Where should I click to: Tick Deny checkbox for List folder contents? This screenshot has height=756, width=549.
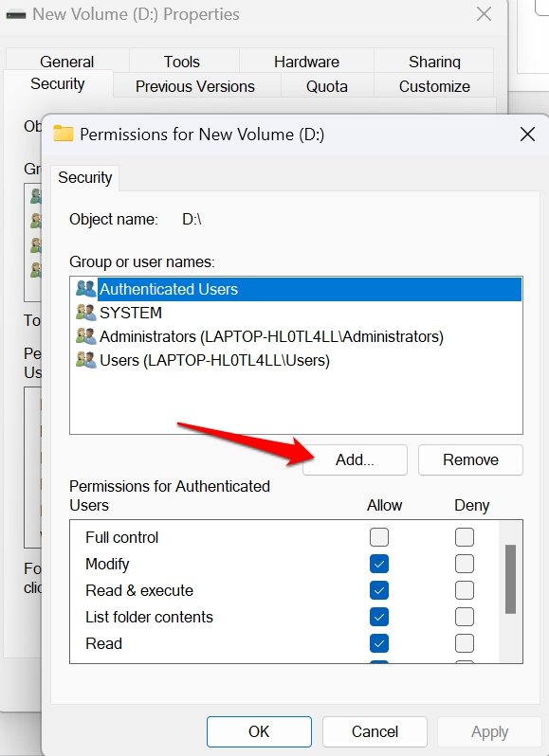point(465,617)
